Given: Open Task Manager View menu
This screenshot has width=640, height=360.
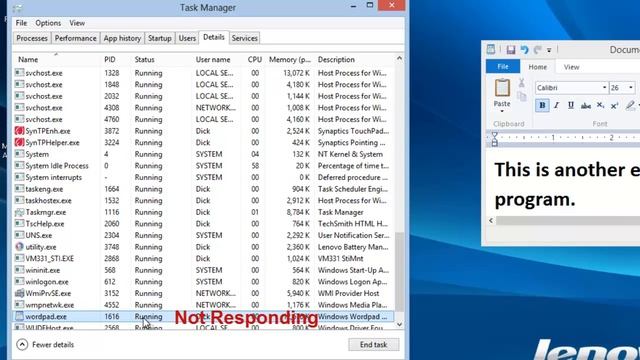Looking at the screenshot, I should coord(77,23).
